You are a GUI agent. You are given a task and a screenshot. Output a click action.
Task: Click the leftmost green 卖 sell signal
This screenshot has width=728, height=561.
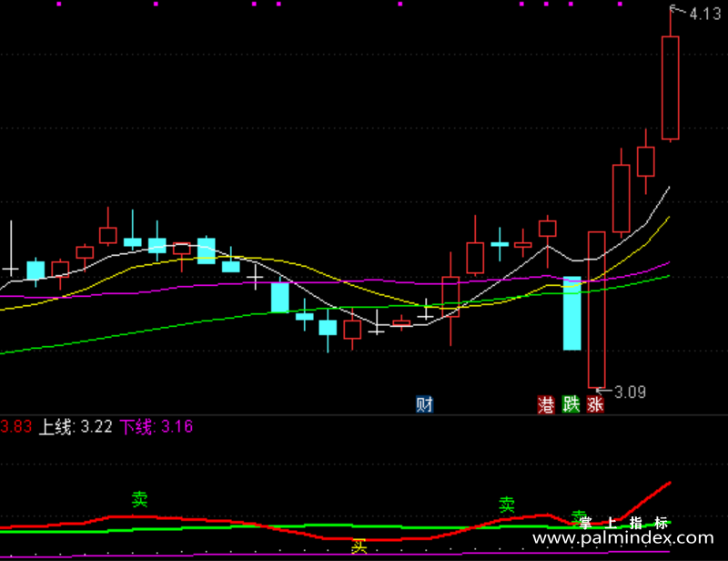point(139,499)
